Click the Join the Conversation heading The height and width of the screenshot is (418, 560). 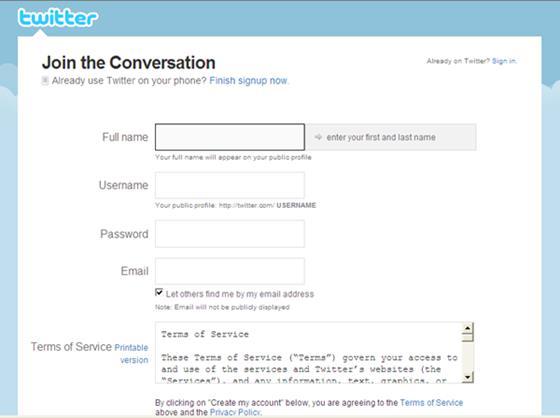[129, 63]
